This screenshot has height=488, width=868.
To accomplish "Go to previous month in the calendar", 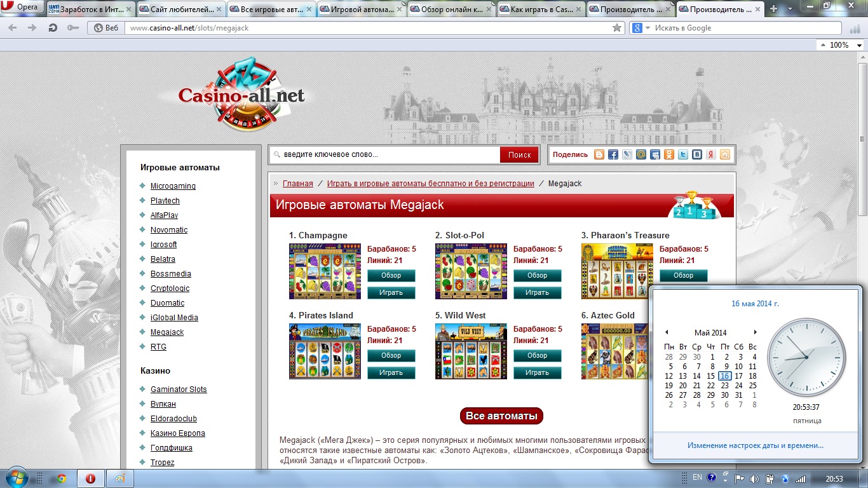I will pos(667,332).
